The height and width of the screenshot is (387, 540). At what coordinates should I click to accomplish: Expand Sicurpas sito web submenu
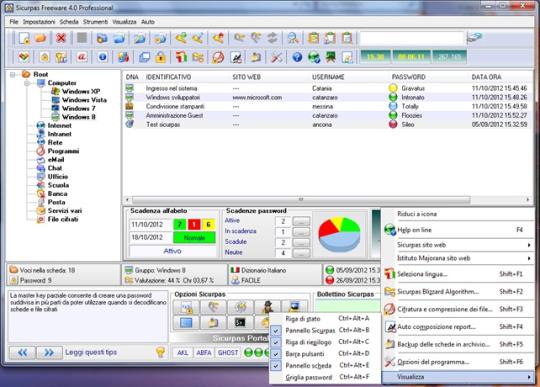pos(458,245)
